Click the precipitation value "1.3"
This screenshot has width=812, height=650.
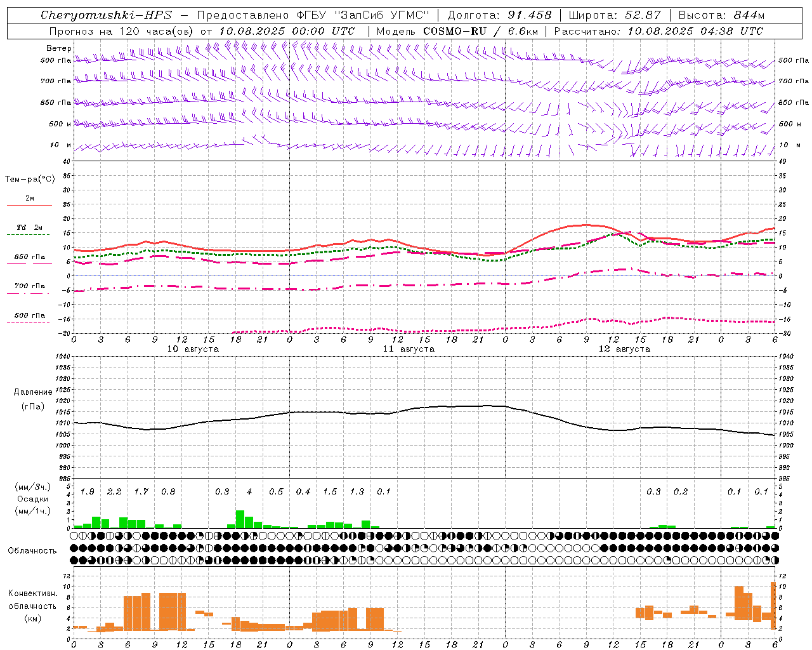(x=357, y=491)
